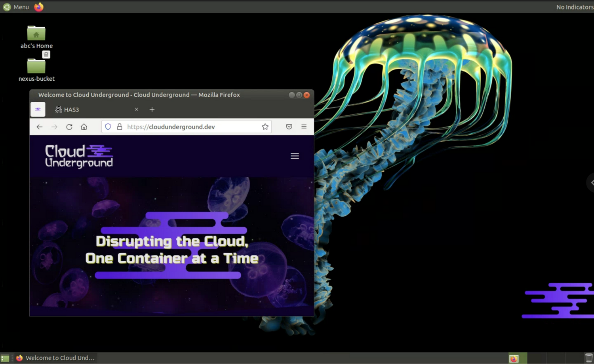Select the pinned Cloud Underground tab icon
Screen dimensions: 594x364
click(x=38, y=109)
